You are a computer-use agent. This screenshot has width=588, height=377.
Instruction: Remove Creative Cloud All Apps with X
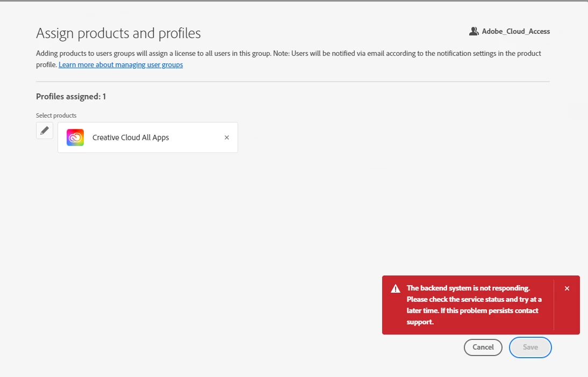pos(226,137)
